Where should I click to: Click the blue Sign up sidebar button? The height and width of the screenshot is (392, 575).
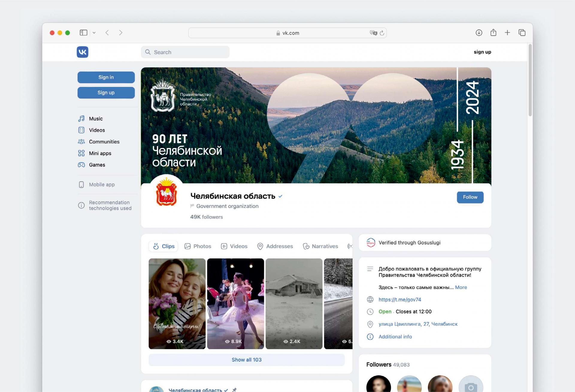point(106,93)
